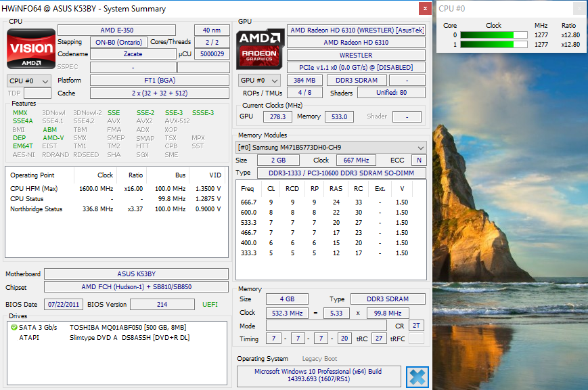Click the blue X close icon button
This screenshot has width=588, height=390.
[x=417, y=377]
